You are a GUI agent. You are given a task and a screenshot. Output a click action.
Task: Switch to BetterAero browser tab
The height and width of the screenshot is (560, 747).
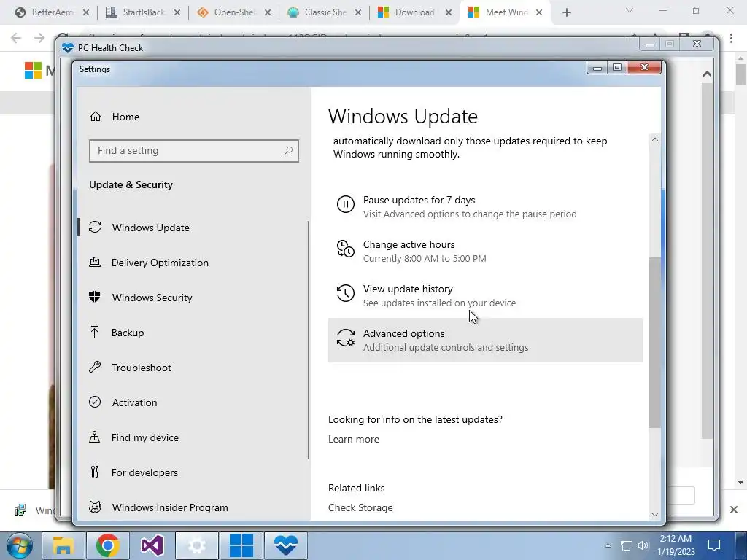tap(53, 12)
